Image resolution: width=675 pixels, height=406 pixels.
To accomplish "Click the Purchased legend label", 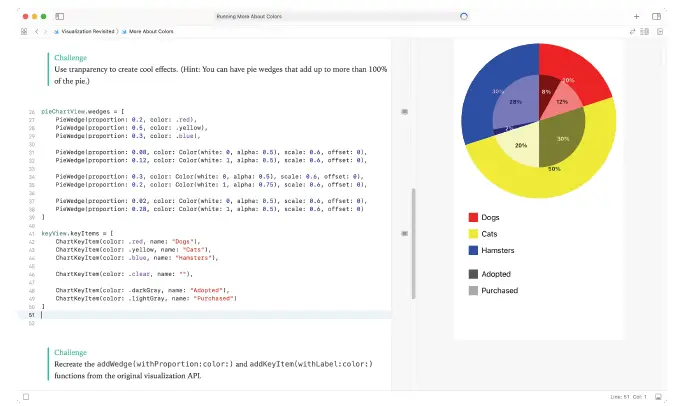I will pyautogui.click(x=499, y=291).
